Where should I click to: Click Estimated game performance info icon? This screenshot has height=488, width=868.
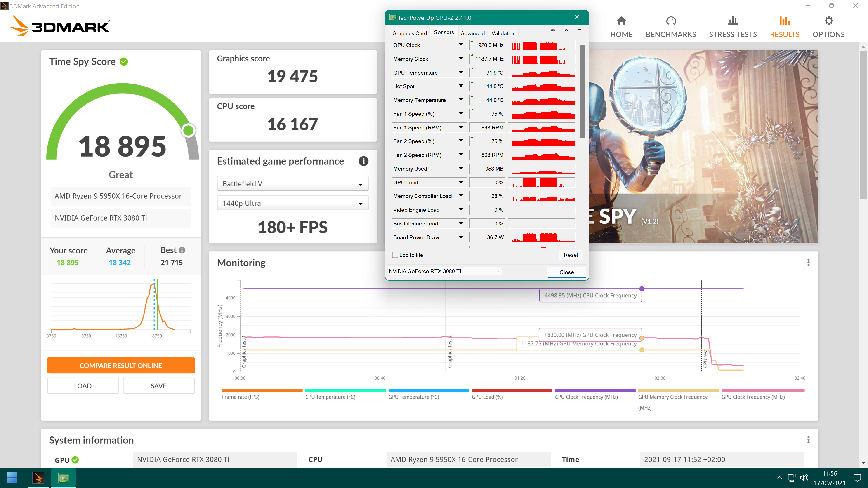(363, 161)
